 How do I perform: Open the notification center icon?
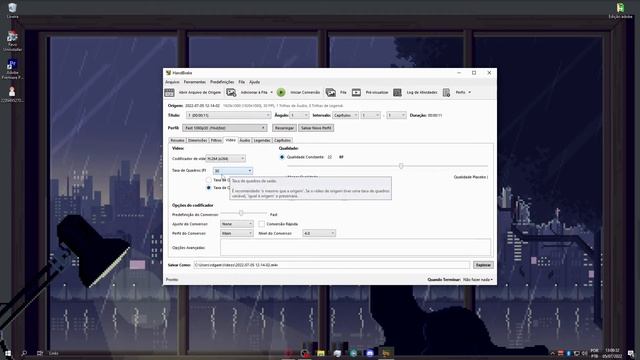click(631, 353)
